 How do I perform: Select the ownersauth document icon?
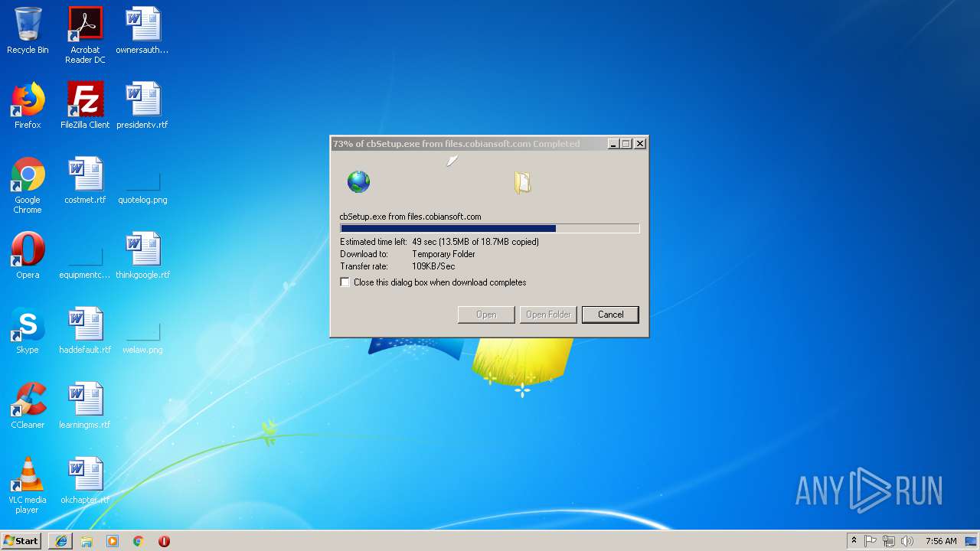tap(142, 31)
